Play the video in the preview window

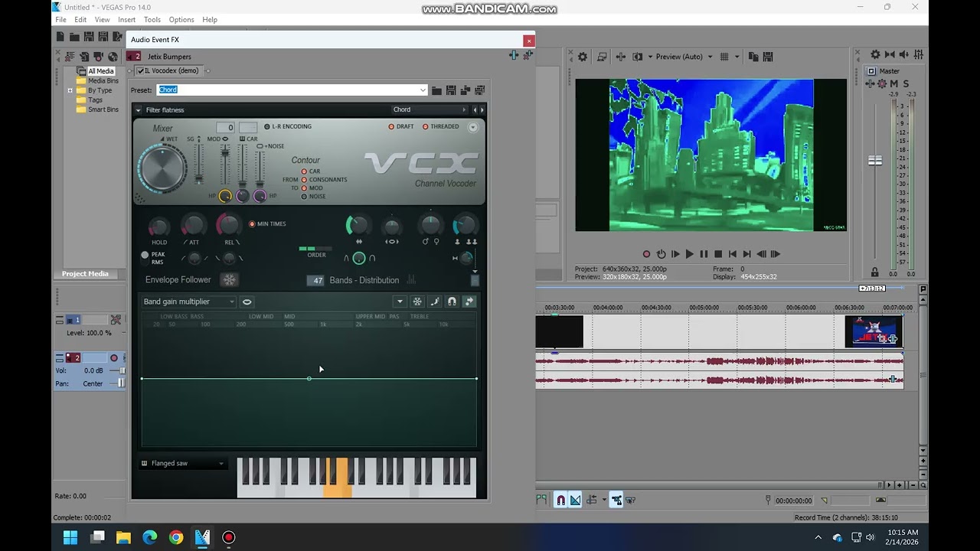pos(689,254)
